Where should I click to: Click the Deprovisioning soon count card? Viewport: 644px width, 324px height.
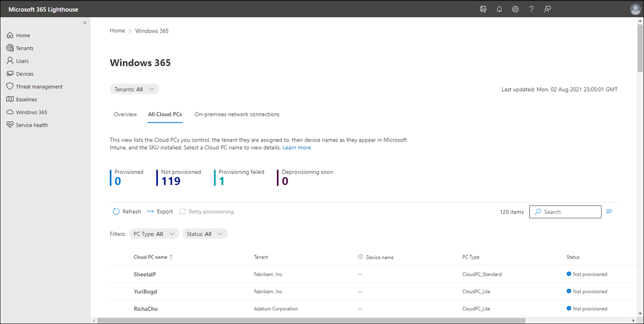(305, 178)
